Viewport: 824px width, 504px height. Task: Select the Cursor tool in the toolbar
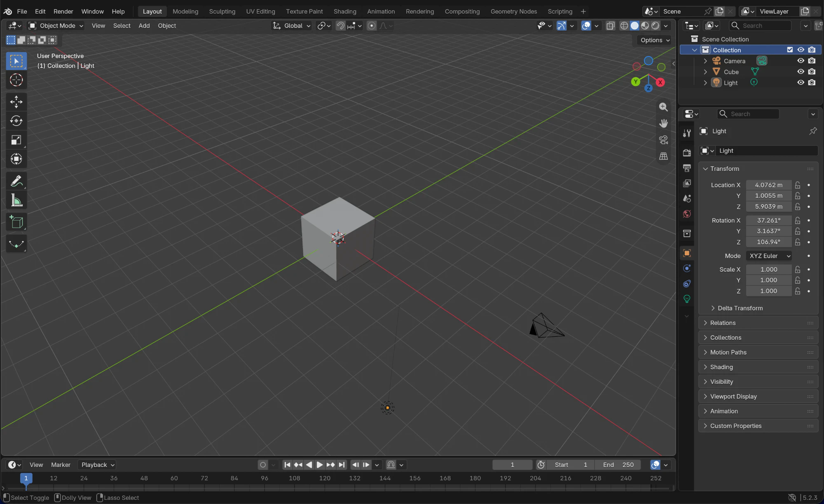[16, 80]
